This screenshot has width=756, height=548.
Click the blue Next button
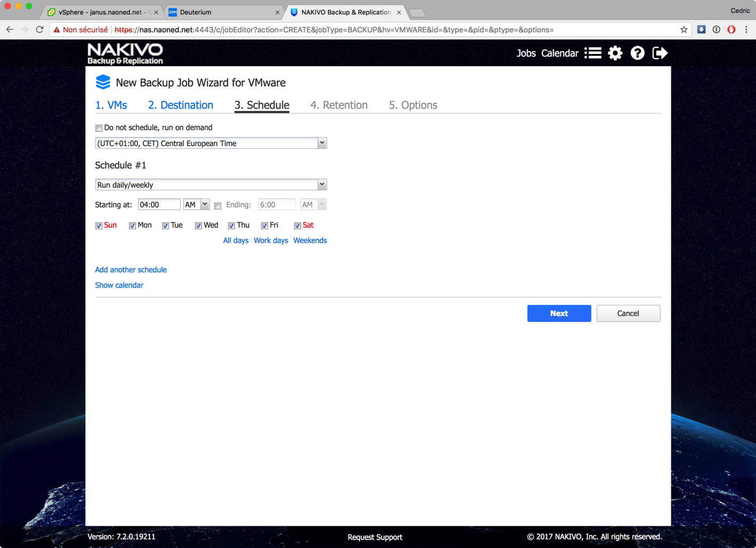[559, 313]
